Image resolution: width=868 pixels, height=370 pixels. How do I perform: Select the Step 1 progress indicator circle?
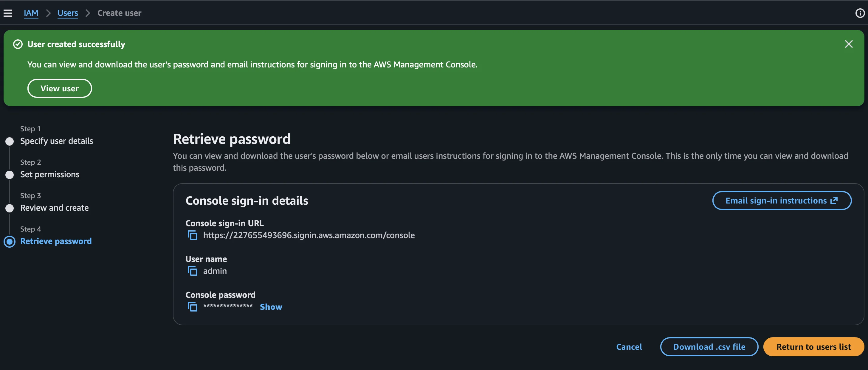coord(10,141)
